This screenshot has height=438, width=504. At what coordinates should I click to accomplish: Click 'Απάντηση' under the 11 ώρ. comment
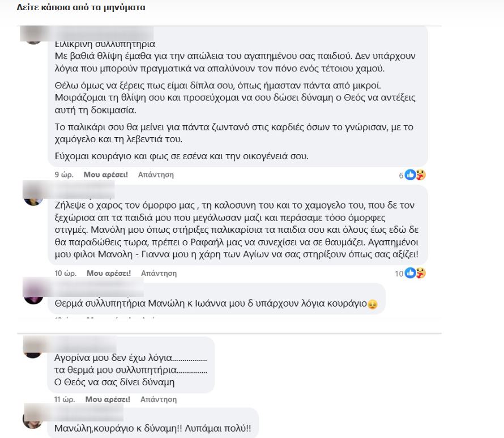159,399
